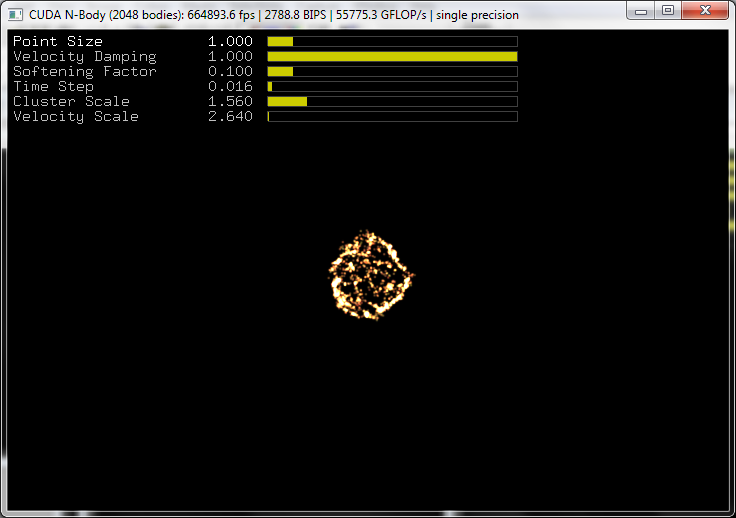The image size is (736, 518).
Task: Select the Time Step label
Action: [x=53, y=87]
